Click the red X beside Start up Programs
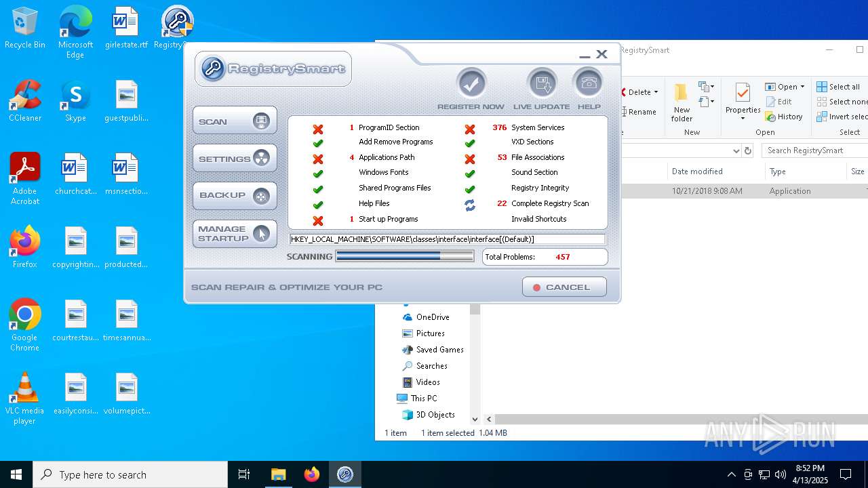Screen dimensions: 868x488 [317, 220]
